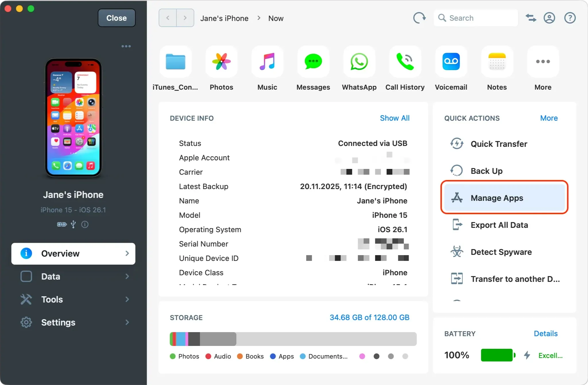Click the Manage Apps quick action

(497, 198)
